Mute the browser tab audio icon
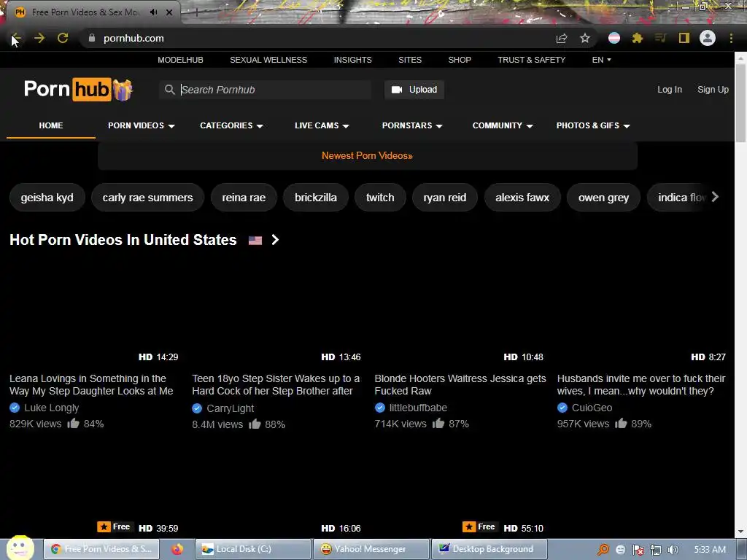 [153, 12]
